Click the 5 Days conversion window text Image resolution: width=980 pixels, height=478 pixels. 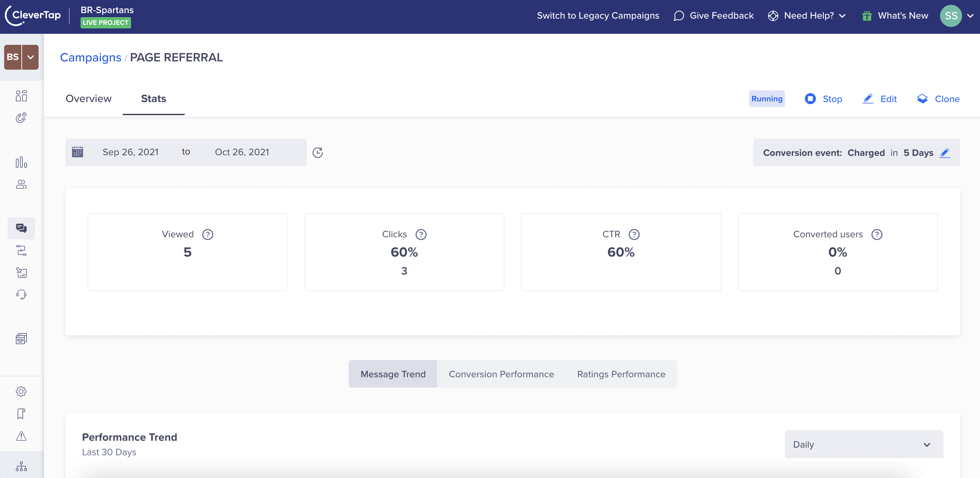[x=918, y=153]
